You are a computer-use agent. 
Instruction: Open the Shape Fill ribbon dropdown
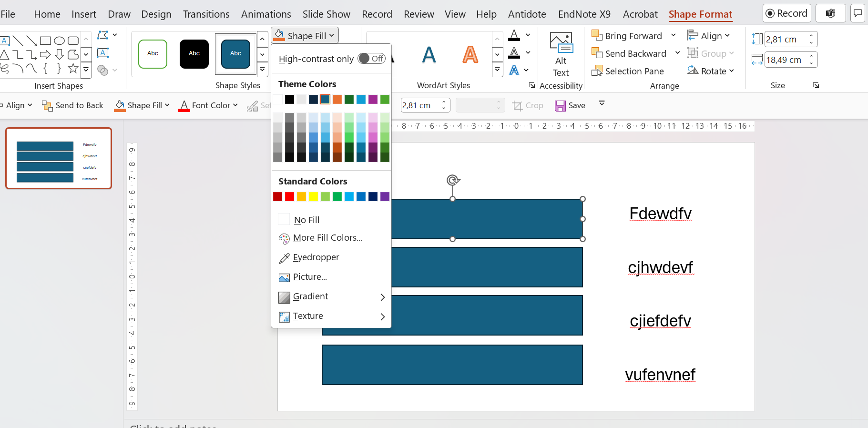[x=305, y=36]
